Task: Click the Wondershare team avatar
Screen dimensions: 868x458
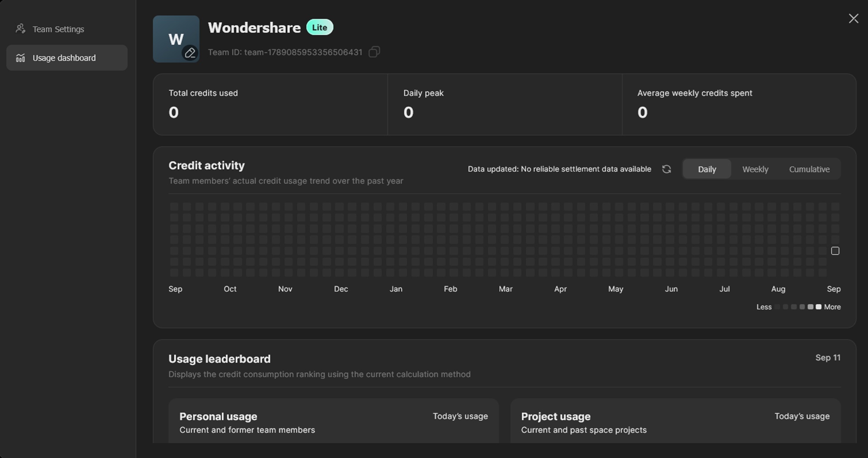Action: click(x=176, y=39)
